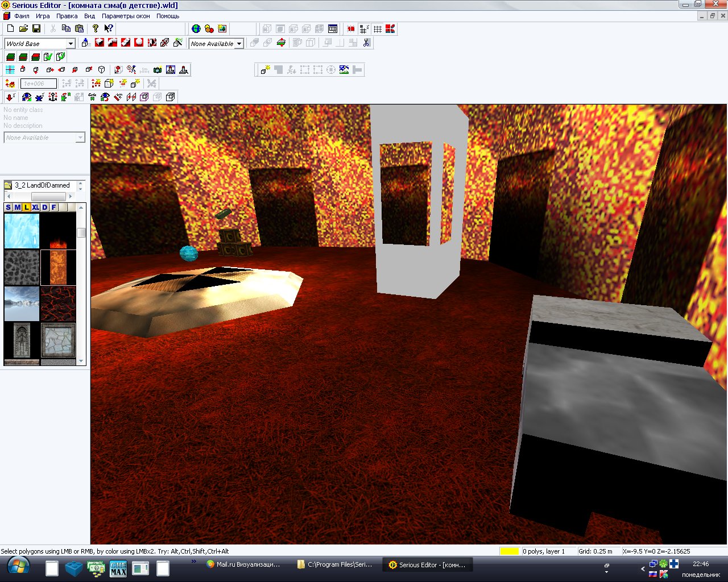Click the blue Lego brick taskbar icon
The width and height of the screenshot is (728, 582).
(73, 568)
